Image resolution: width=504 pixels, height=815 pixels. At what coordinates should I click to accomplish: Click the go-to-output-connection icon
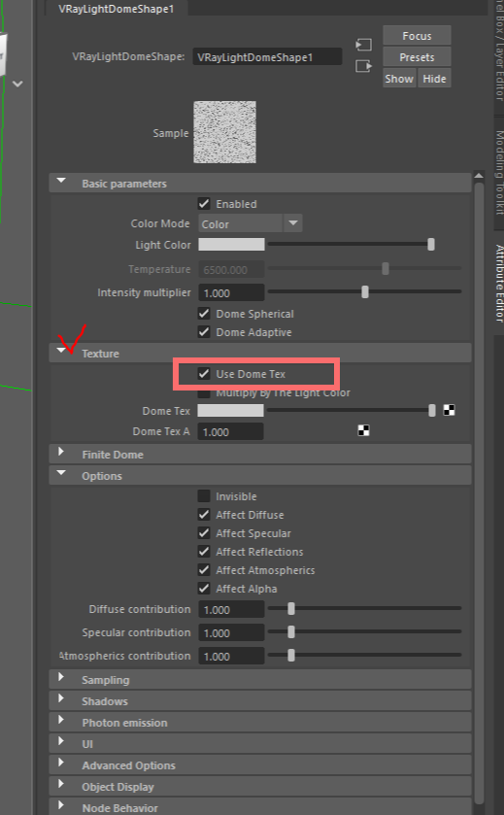[x=363, y=66]
